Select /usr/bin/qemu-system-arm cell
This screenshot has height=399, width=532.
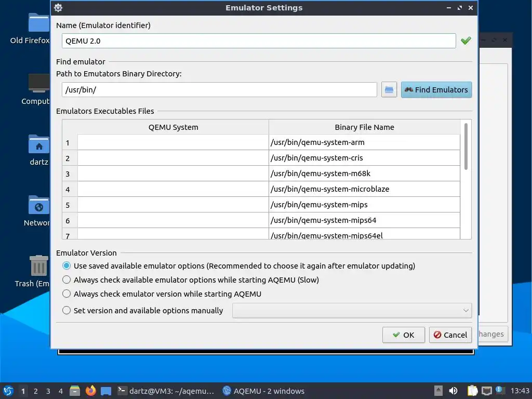pyautogui.click(x=364, y=142)
